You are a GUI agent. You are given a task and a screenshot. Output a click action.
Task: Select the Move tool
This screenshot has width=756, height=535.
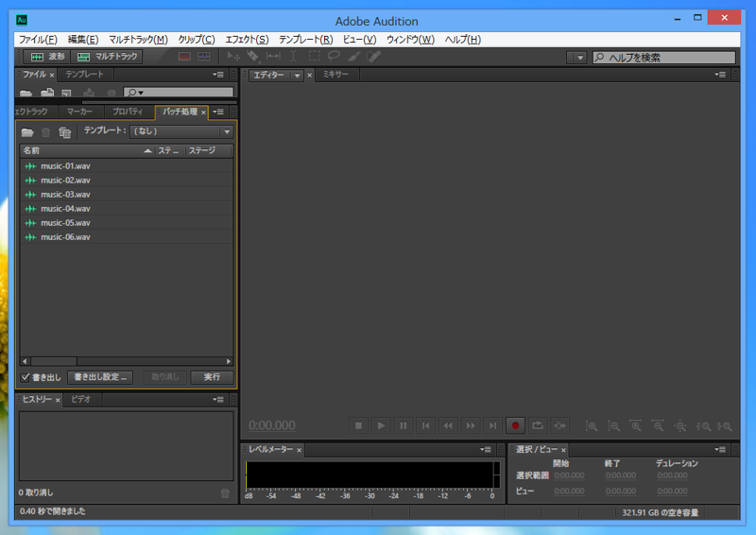[x=233, y=57]
